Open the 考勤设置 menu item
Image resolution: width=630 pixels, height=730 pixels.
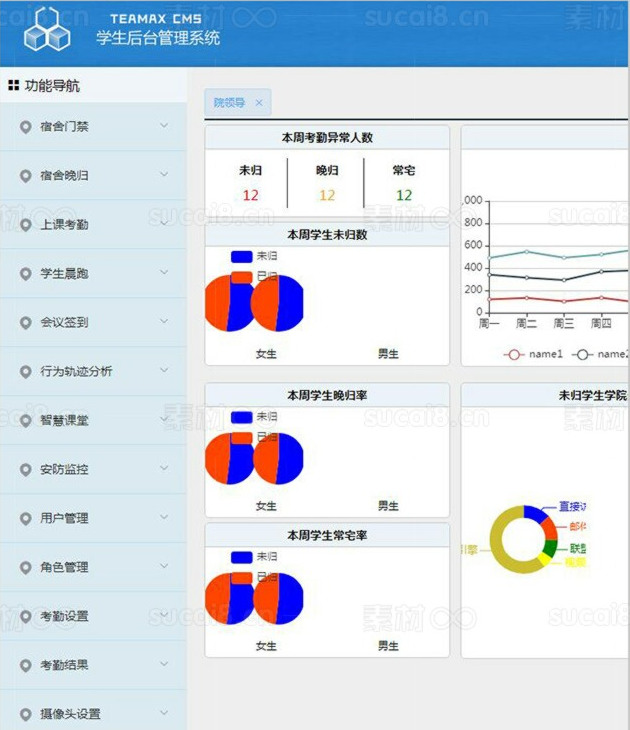(x=93, y=616)
